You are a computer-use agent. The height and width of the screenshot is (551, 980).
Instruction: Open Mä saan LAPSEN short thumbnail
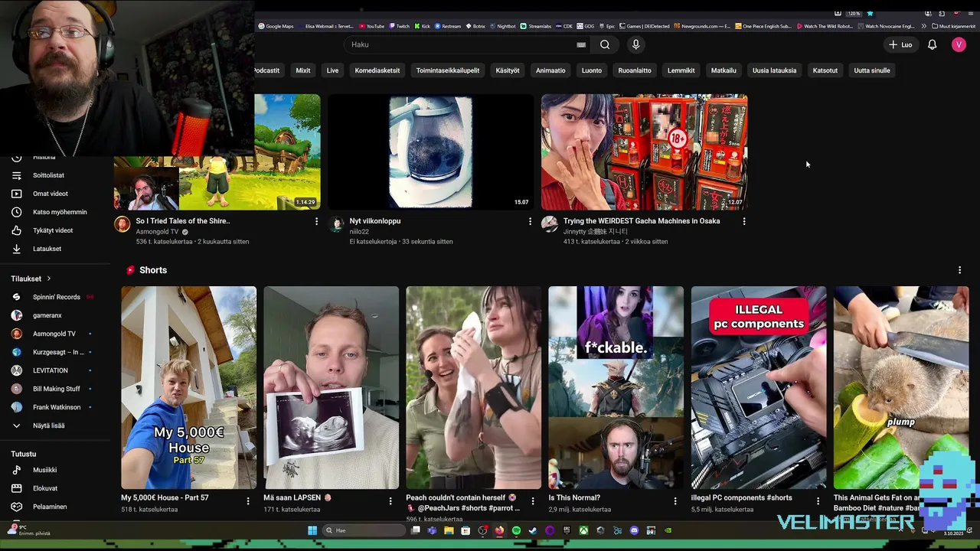(x=332, y=387)
